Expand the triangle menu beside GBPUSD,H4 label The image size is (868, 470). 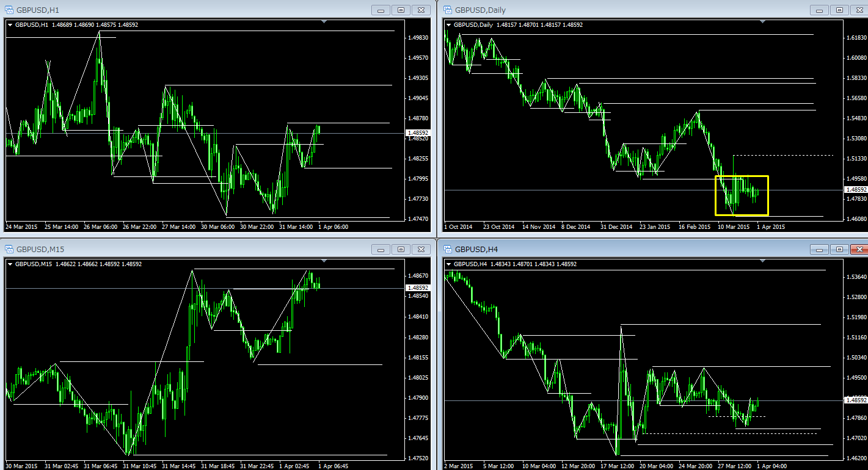click(450, 264)
